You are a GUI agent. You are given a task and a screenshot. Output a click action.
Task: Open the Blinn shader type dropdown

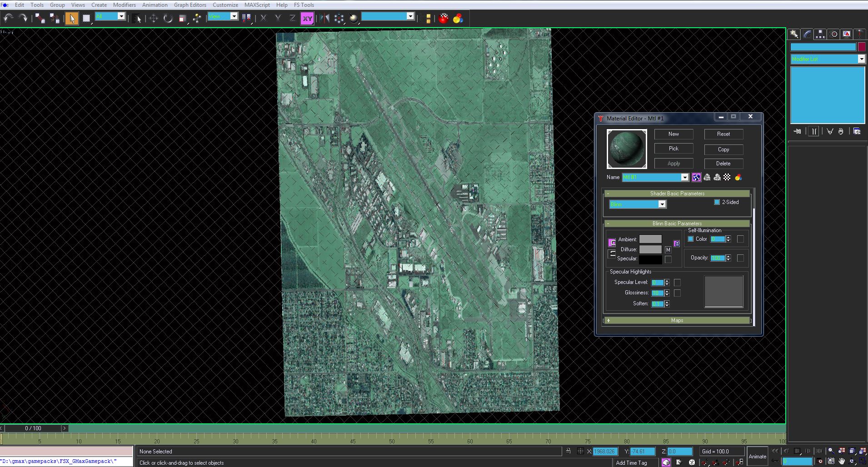coord(662,204)
